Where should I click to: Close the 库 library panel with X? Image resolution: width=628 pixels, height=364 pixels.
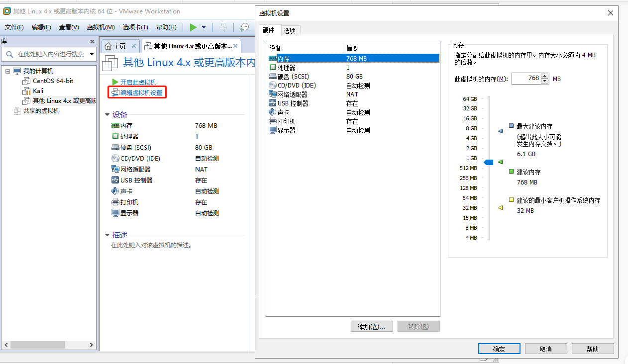[92, 42]
